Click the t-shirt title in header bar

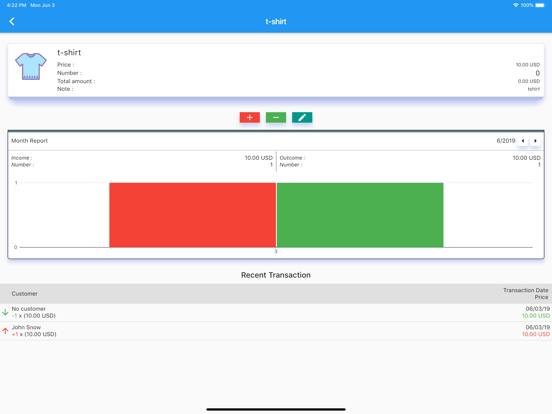(x=276, y=21)
